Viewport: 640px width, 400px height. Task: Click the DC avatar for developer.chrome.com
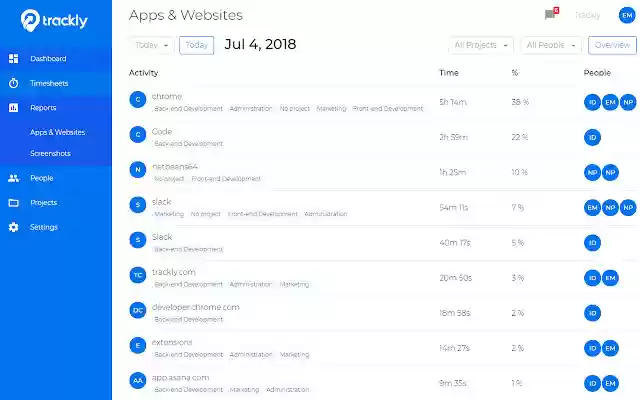click(x=138, y=310)
